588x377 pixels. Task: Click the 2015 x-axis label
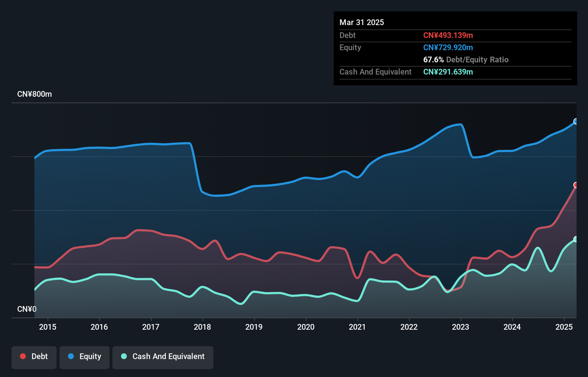48,327
